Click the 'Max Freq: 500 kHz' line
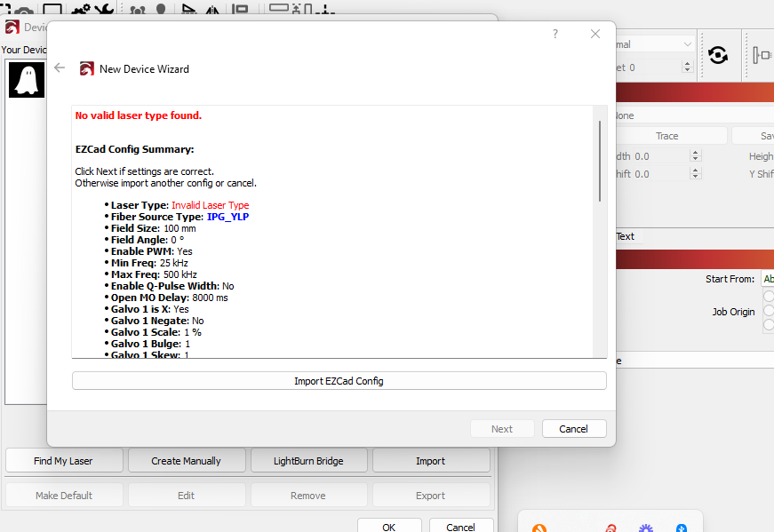Image resolution: width=774 pixels, height=532 pixels. (x=154, y=274)
